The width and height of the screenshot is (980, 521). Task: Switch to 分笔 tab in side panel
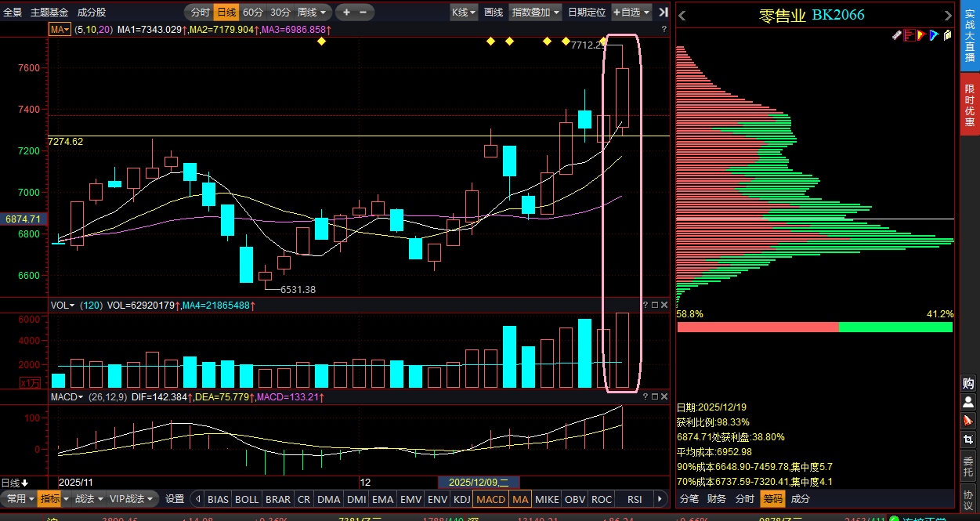coord(689,498)
